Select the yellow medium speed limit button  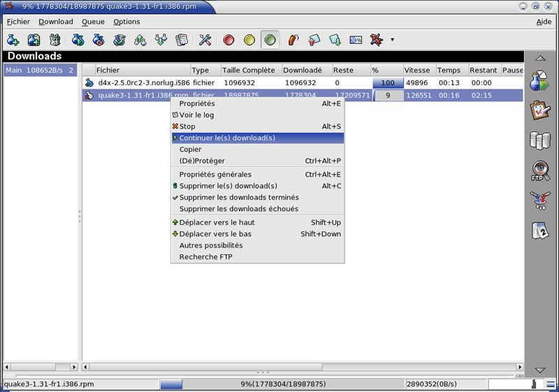pyautogui.click(x=249, y=40)
